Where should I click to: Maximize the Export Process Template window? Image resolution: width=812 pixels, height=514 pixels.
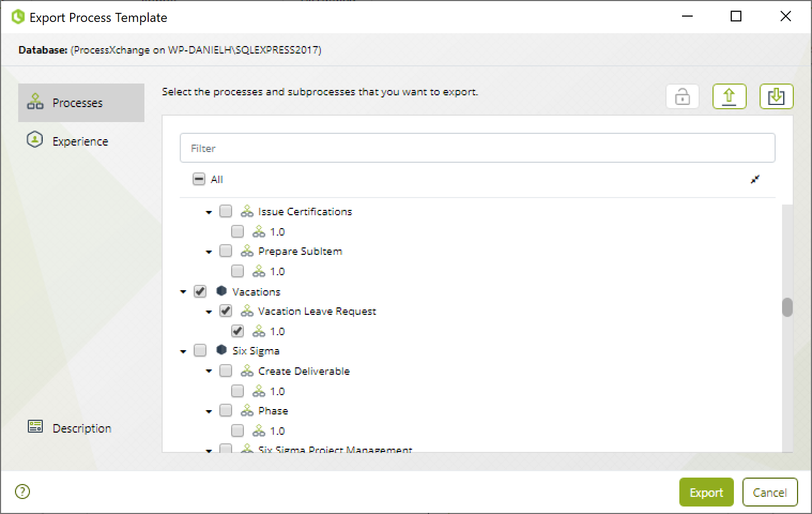[736, 17]
